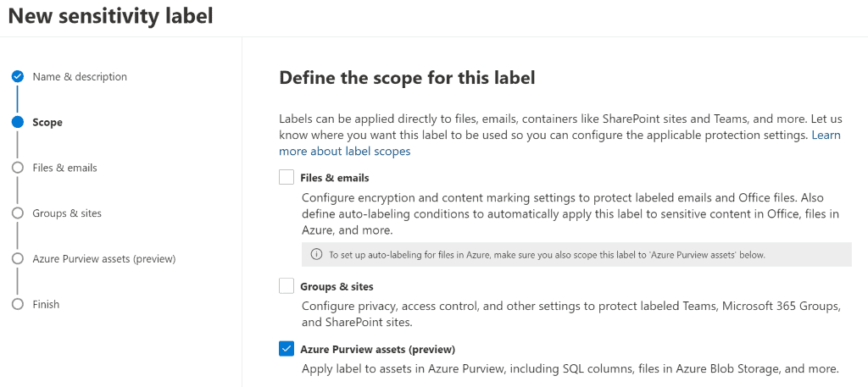Click the completed checkmark icon for Name & description
Viewport: 868px width, 387px height.
[x=18, y=76]
